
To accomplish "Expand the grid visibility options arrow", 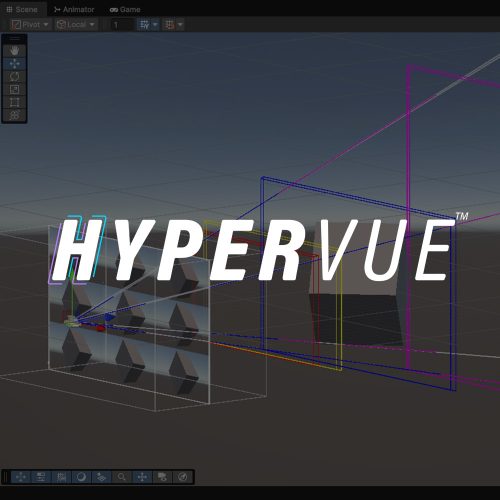I will [155, 25].
